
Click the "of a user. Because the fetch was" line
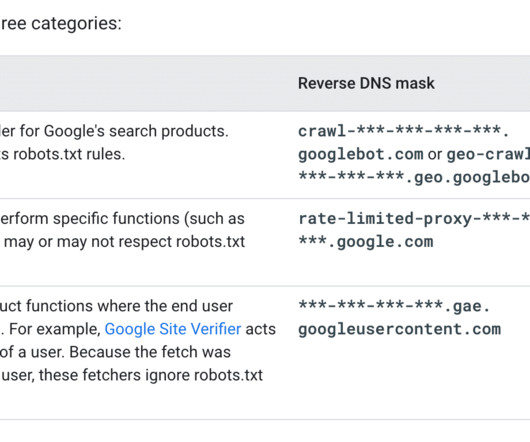pyautogui.click(x=115, y=352)
